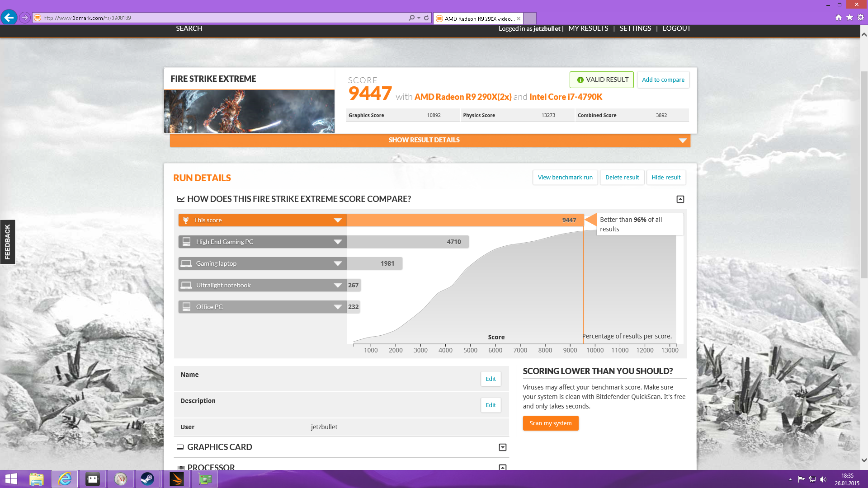Expand the PROCESSOR section toggle
This screenshot has width=868, height=488.
point(502,467)
